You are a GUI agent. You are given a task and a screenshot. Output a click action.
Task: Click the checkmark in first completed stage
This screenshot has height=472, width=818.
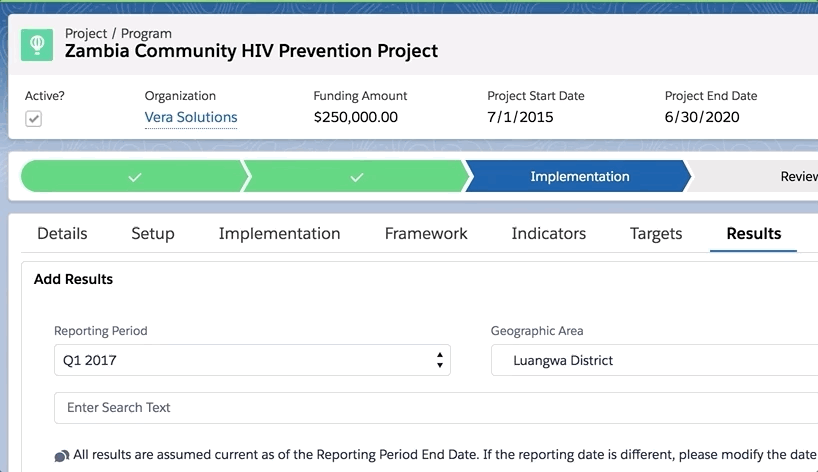135,177
